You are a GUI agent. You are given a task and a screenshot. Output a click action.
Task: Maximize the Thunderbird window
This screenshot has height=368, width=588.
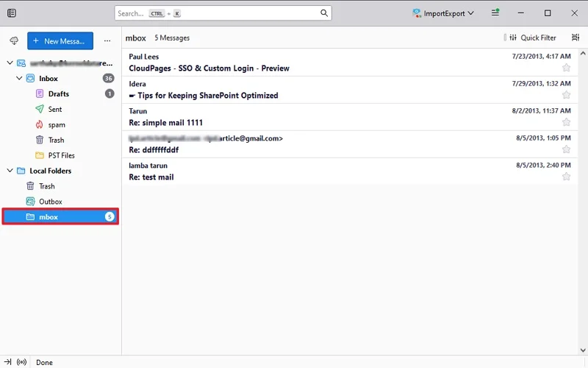pos(548,13)
